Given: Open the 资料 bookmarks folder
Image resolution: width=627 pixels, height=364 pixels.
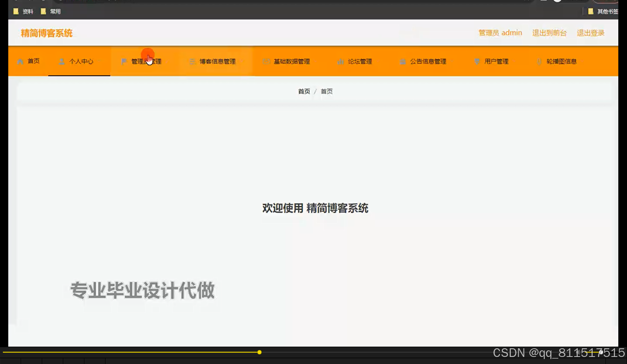Looking at the screenshot, I should coord(24,11).
